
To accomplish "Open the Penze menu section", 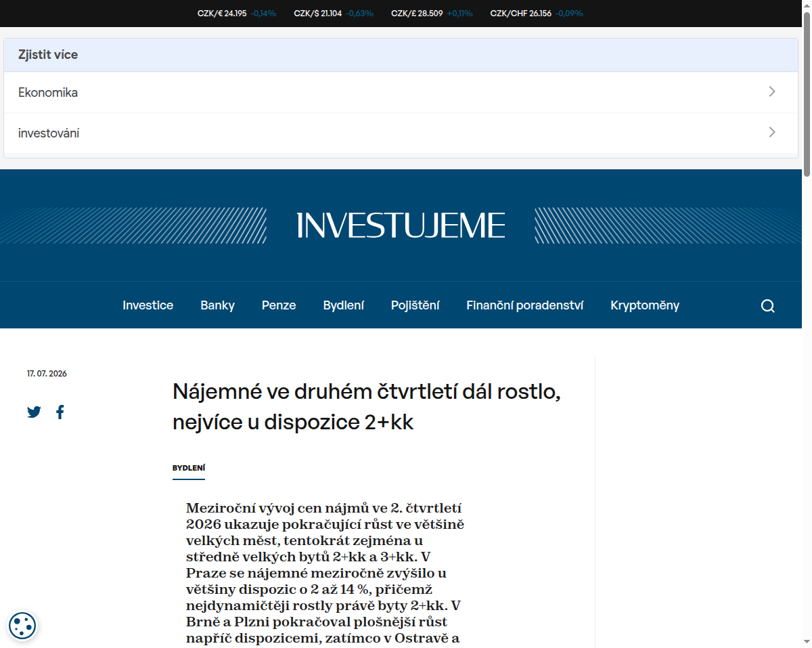I will 279,305.
